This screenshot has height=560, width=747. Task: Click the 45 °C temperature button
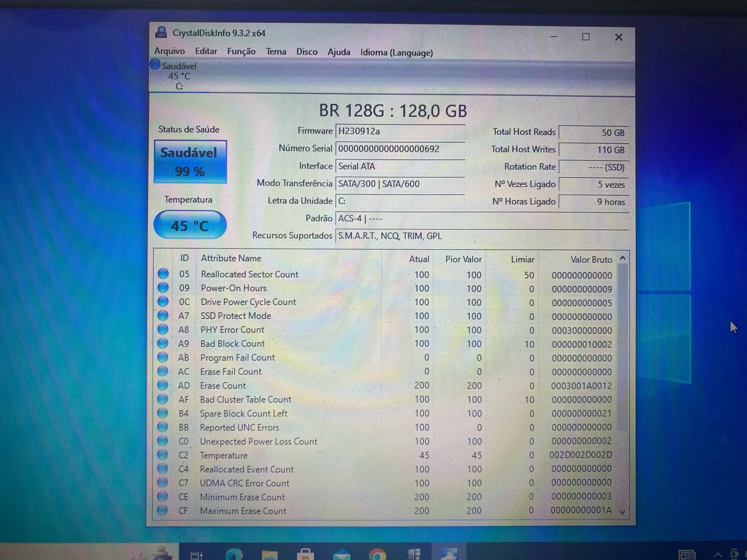pos(190,225)
